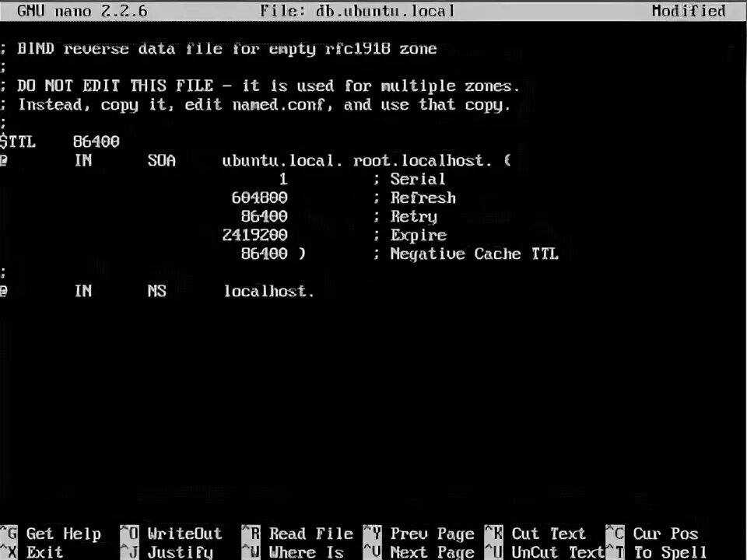Viewport: 747px width, 560px height.
Task: Click the ^G key hint
Action: click(9, 534)
